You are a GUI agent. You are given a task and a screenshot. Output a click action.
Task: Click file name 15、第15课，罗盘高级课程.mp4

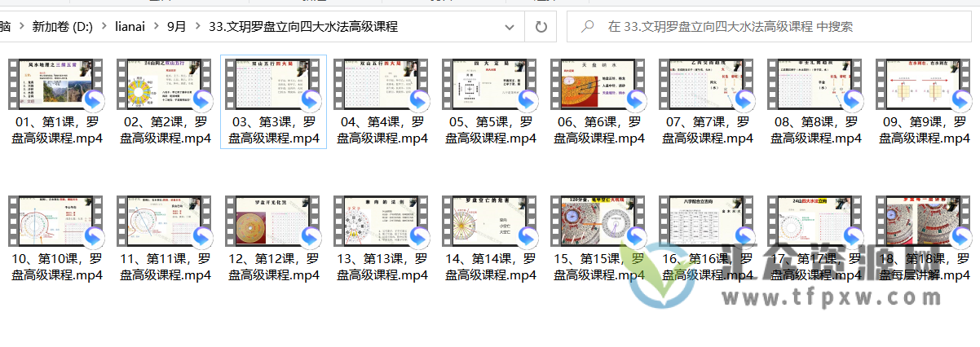click(599, 267)
